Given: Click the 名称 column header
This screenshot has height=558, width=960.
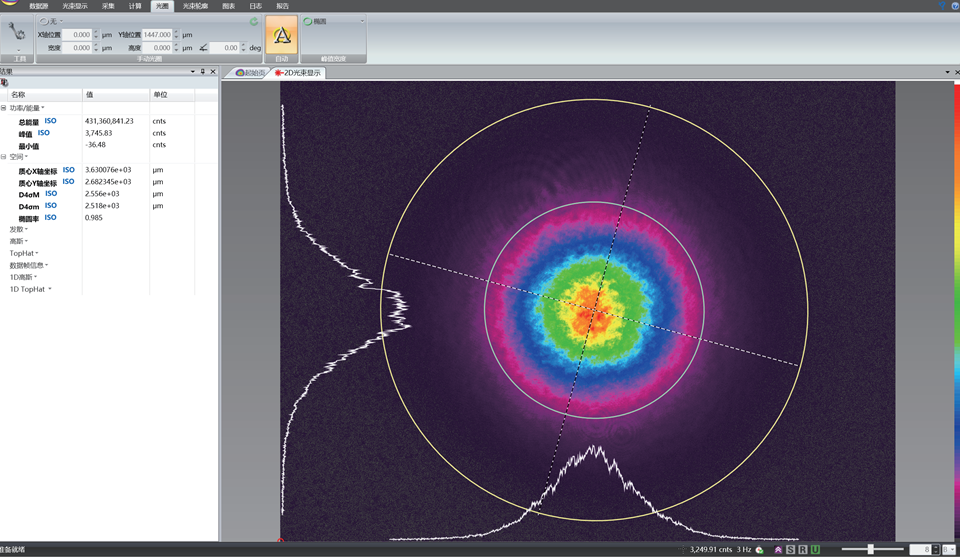Looking at the screenshot, I should [x=45, y=95].
